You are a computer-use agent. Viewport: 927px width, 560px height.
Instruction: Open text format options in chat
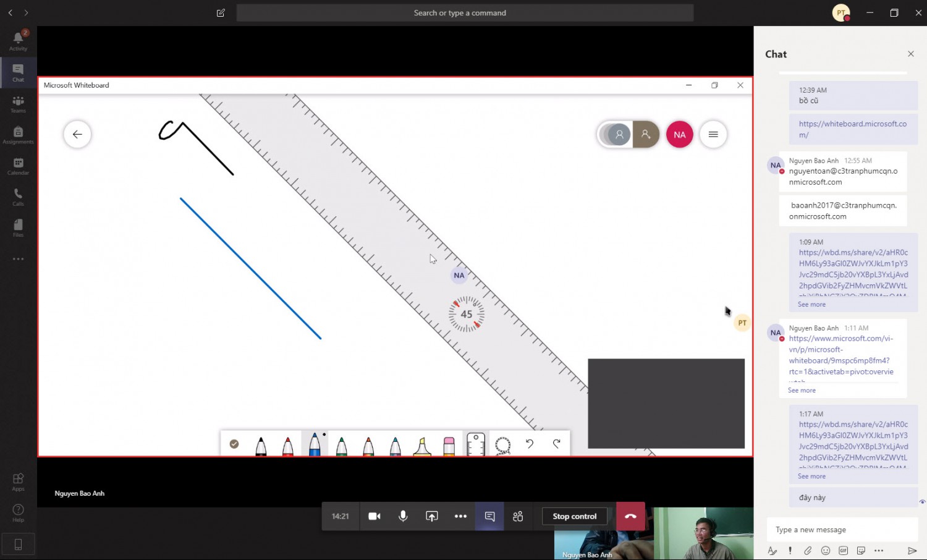(x=772, y=551)
